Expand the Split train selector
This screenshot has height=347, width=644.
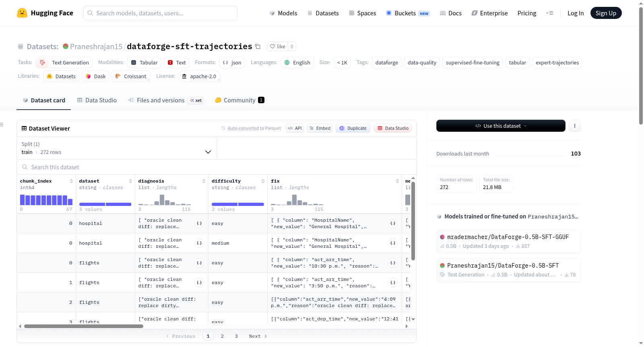click(116, 148)
